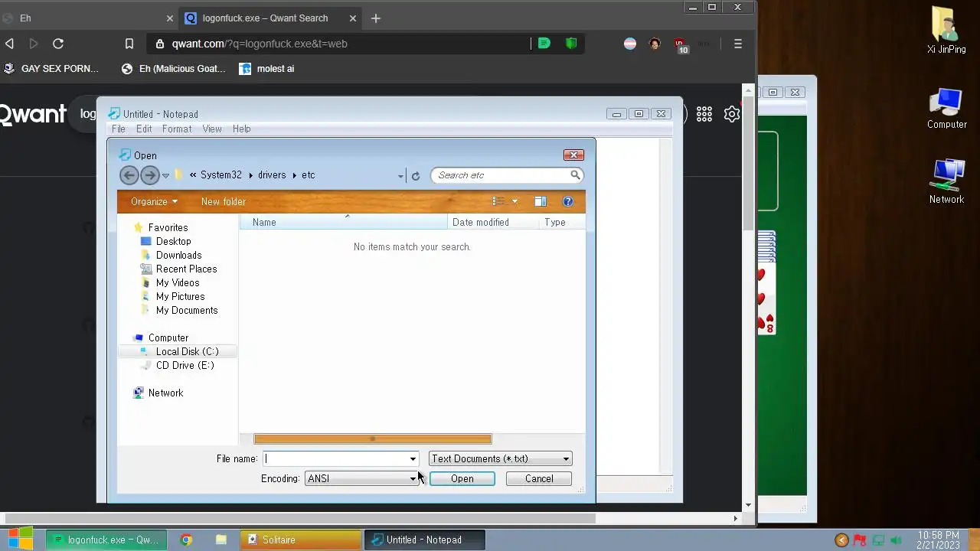Open Eh (Malicious Goat) bookmark
The width and height of the screenshot is (980, 551).
tap(174, 69)
